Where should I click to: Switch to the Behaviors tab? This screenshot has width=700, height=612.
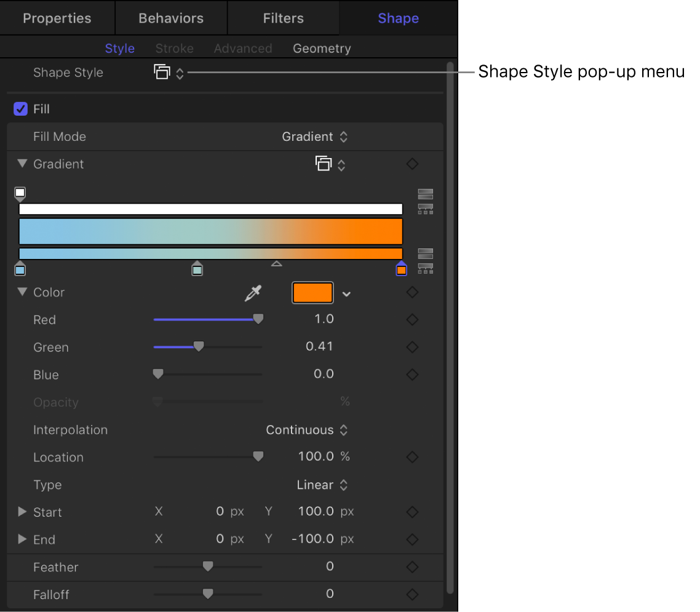point(171,18)
